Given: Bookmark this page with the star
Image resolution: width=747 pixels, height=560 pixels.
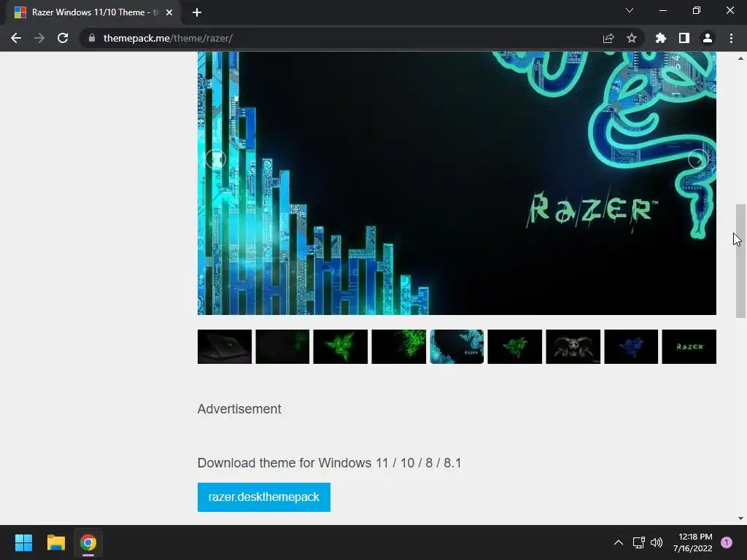Looking at the screenshot, I should [631, 38].
